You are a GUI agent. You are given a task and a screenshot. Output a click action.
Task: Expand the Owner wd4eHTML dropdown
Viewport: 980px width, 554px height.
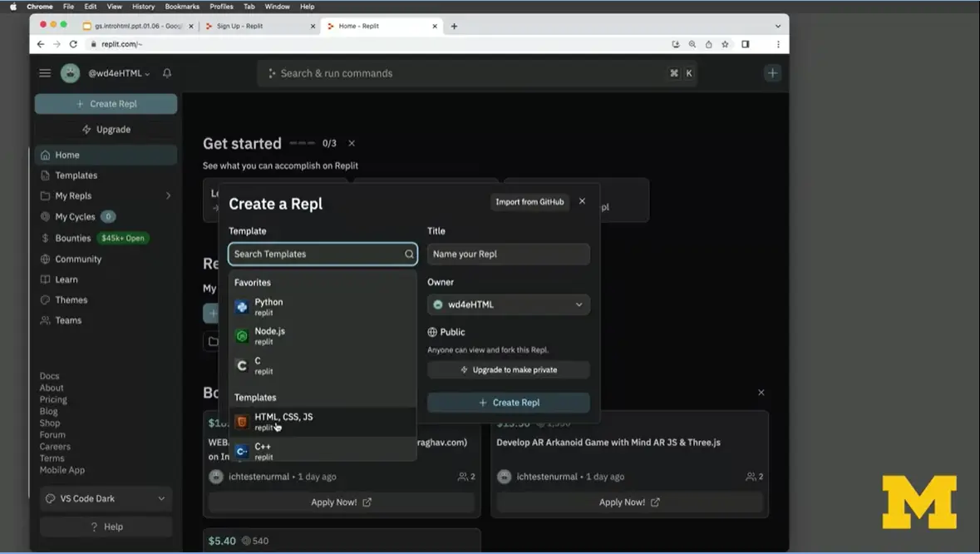(509, 304)
